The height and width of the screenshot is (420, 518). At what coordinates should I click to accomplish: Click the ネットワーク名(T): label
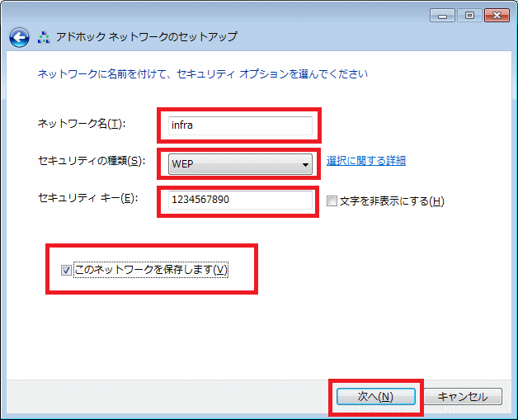82,124
